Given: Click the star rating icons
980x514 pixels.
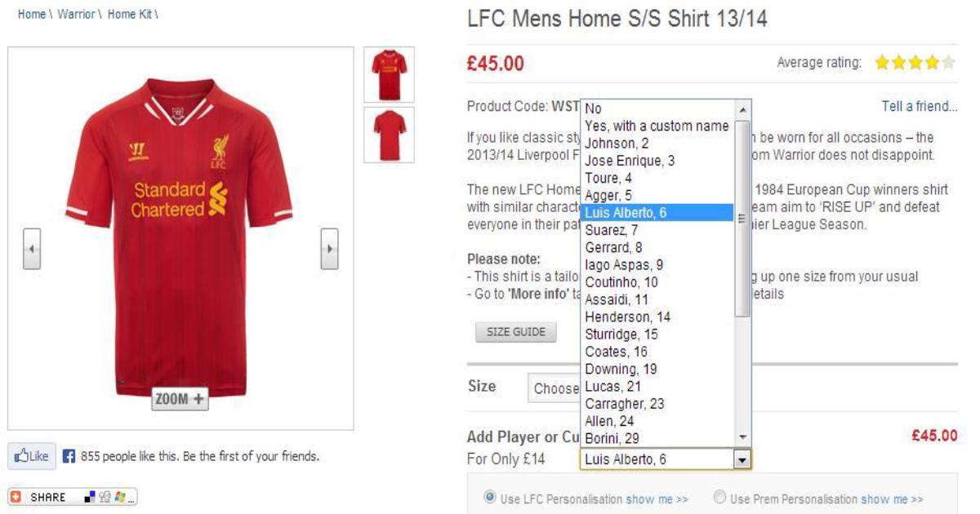Looking at the screenshot, I should click(x=914, y=62).
